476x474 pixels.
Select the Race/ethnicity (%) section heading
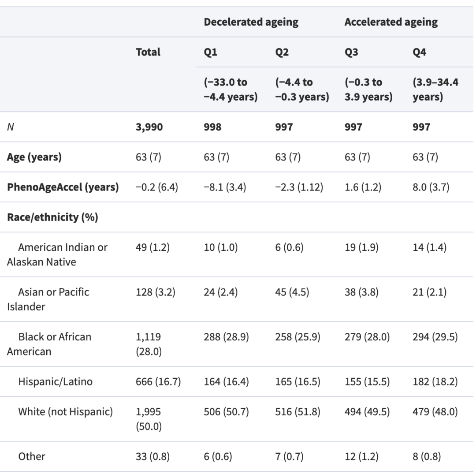pos(52,217)
